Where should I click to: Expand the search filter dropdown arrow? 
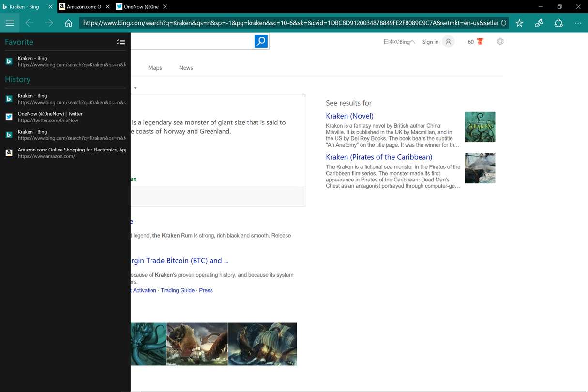pyautogui.click(x=135, y=88)
